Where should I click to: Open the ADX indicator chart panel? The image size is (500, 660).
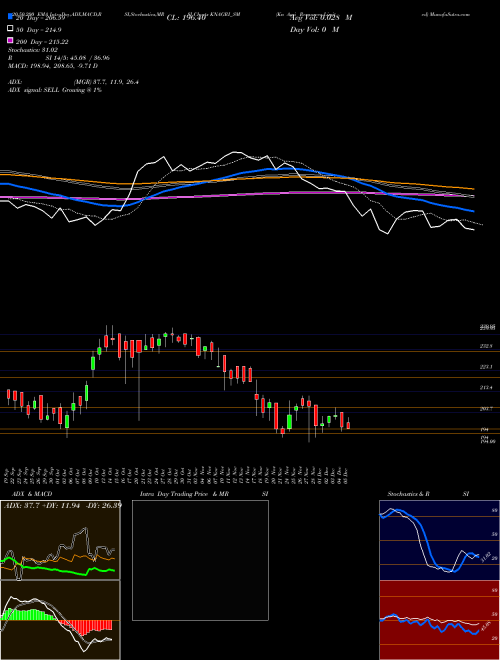tap(60, 540)
